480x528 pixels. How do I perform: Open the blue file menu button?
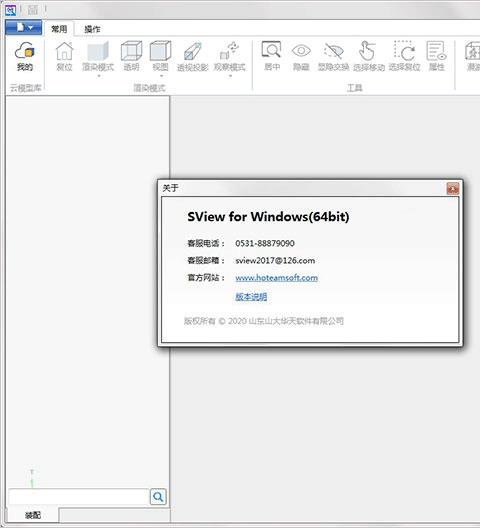[x=24, y=28]
